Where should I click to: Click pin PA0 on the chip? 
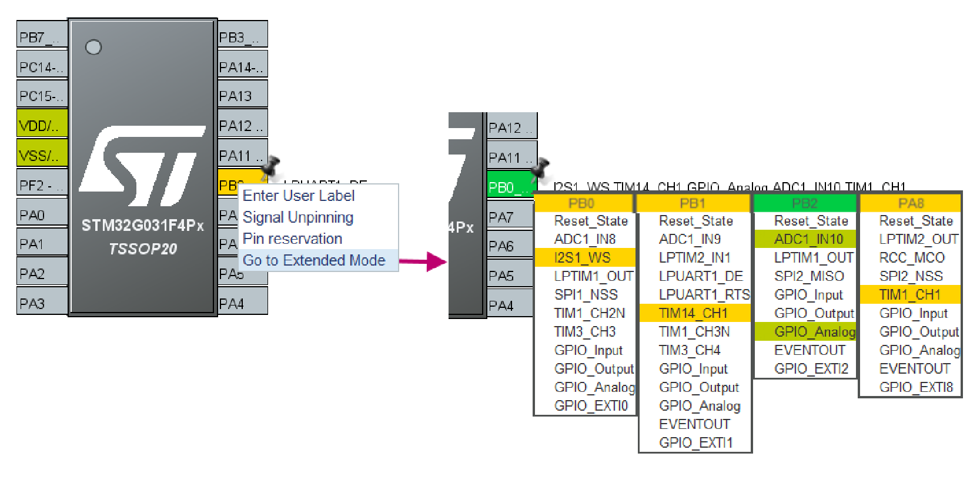42,213
